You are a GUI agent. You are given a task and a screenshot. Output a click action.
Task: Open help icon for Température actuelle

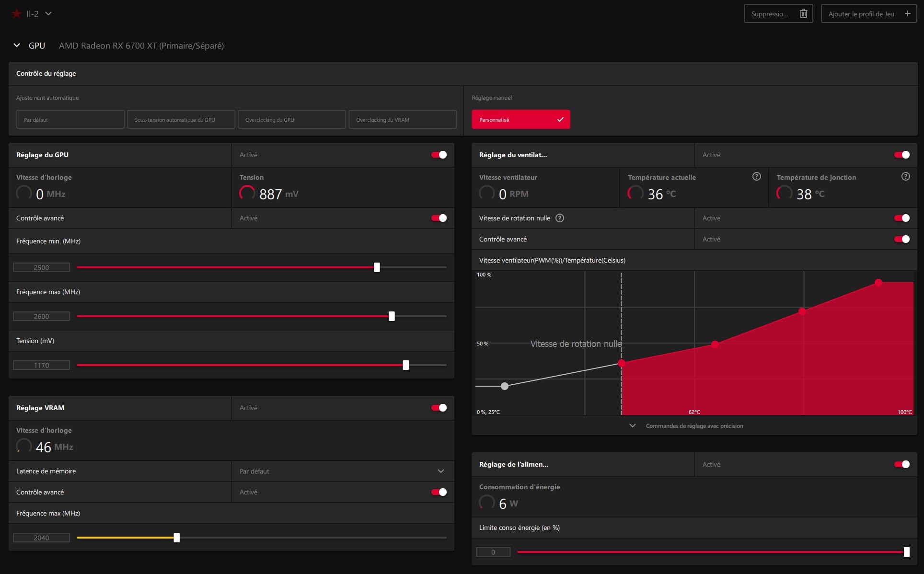pos(756,176)
